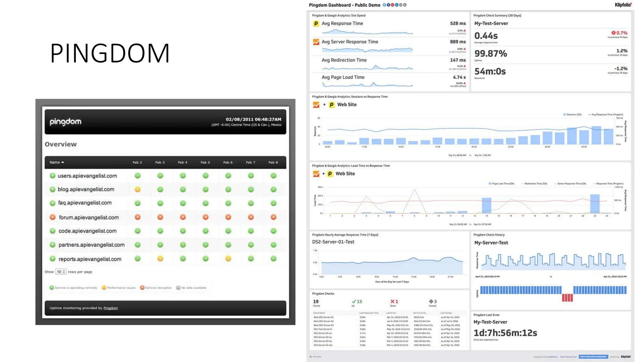Select the Beta DS2 Server-01 check row

pos(324,317)
